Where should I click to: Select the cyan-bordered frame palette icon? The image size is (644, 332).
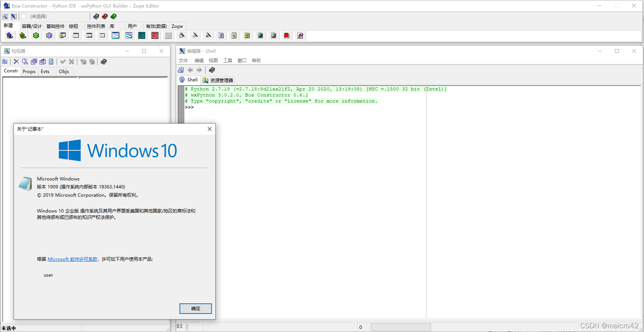115,35
